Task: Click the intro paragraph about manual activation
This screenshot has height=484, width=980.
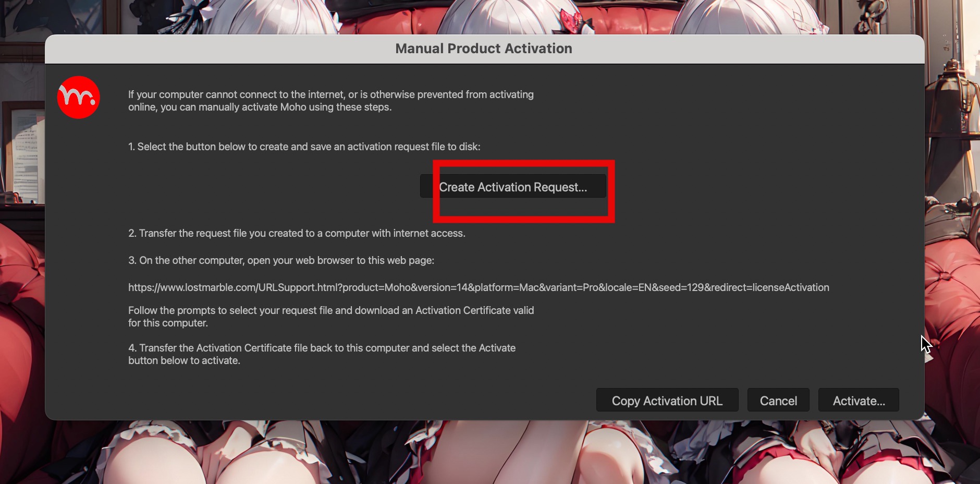Action: 331,101
